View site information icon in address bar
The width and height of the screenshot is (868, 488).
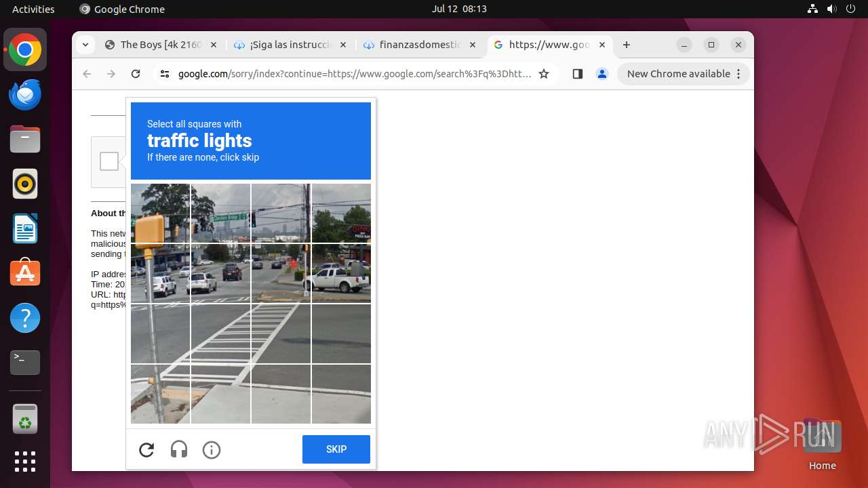[164, 74]
